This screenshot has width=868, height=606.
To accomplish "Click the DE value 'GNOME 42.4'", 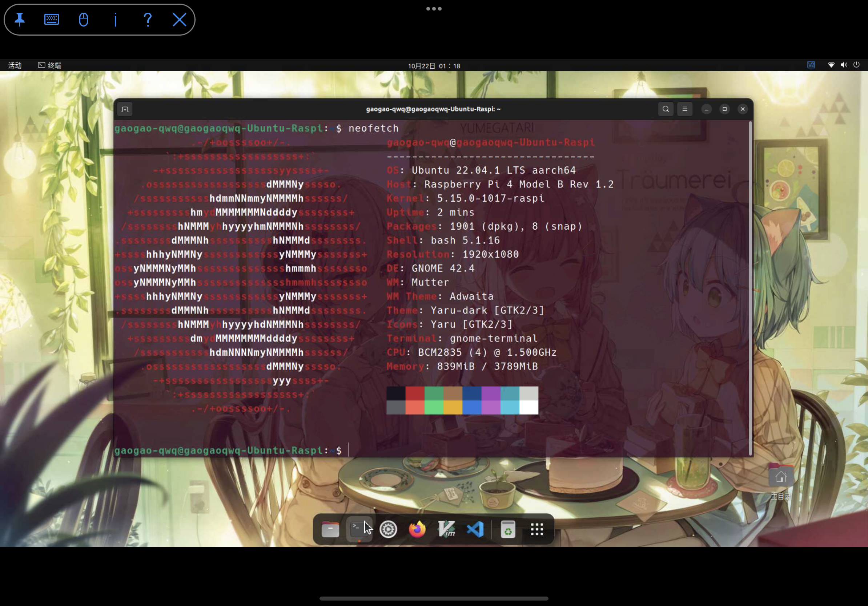I will coord(443,268).
